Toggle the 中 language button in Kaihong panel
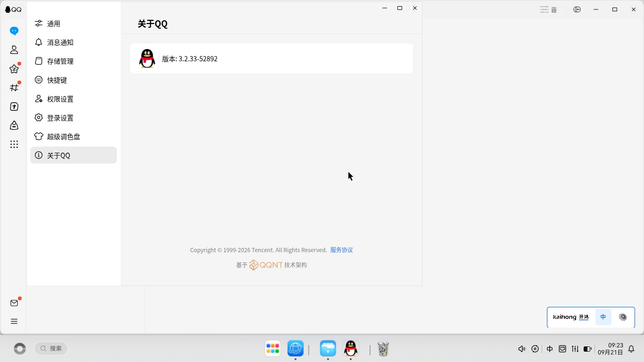644x362 pixels. point(603,317)
